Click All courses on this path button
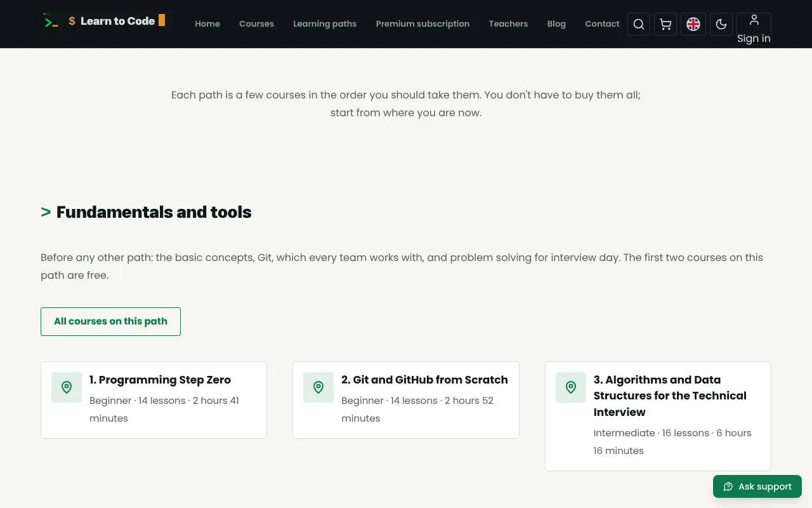 click(x=110, y=321)
